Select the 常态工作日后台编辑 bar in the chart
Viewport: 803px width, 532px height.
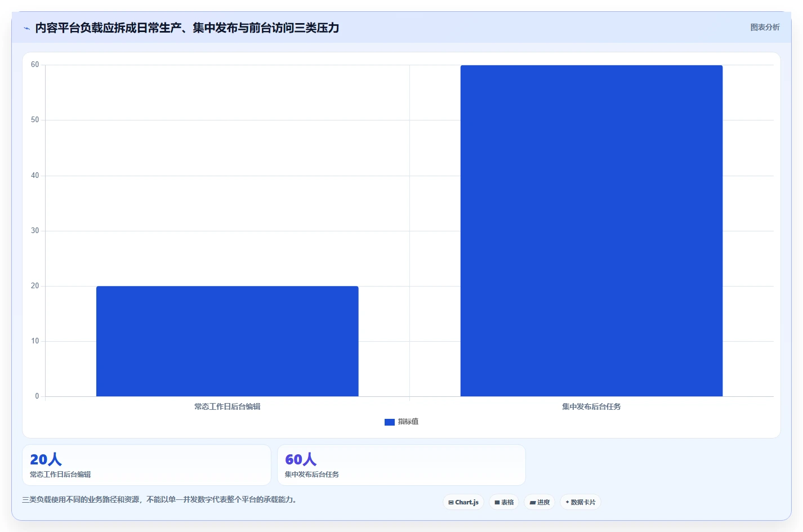(x=227, y=341)
